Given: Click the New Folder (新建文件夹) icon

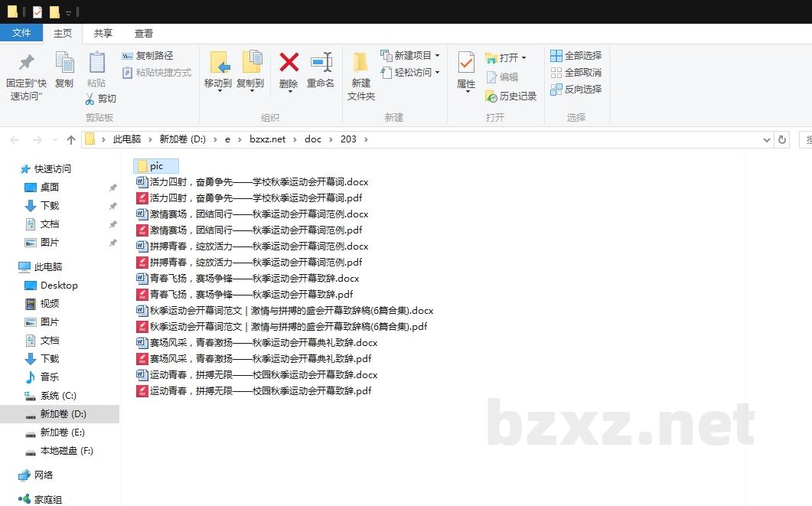Looking at the screenshot, I should 360,63.
